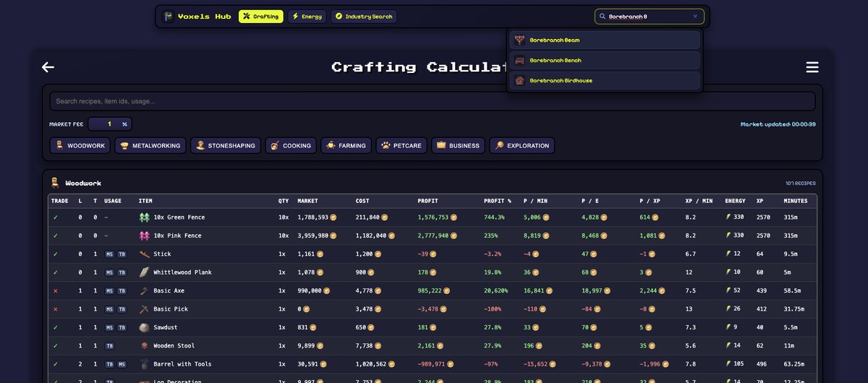Click the Basic Pick item icon

pyautogui.click(x=144, y=309)
